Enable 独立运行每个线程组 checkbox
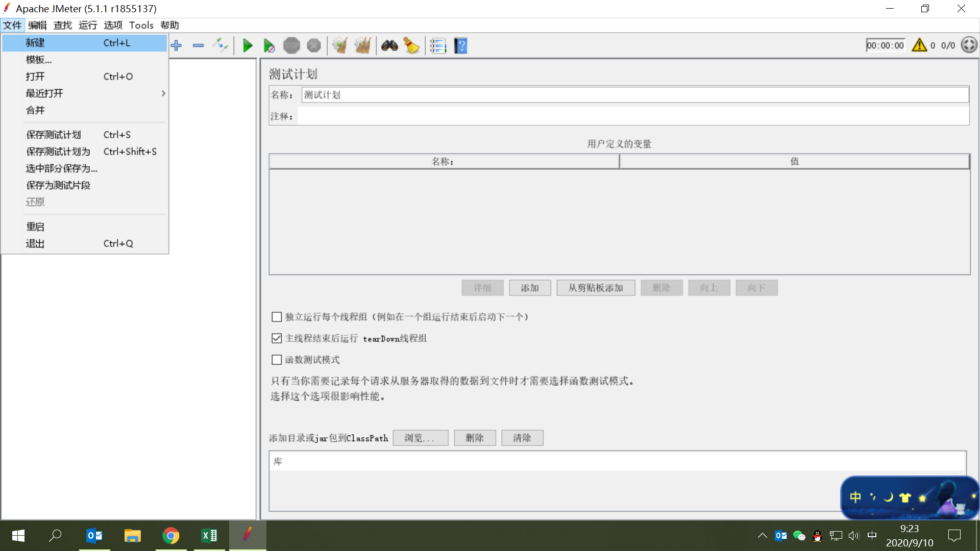The height and width of the screenshot is (551, 980). coord(277,317)
